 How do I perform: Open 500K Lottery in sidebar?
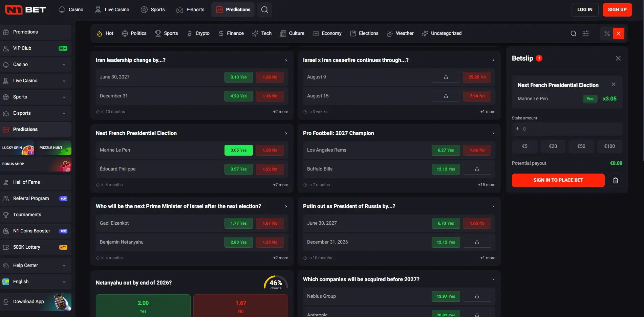point(36,247)
